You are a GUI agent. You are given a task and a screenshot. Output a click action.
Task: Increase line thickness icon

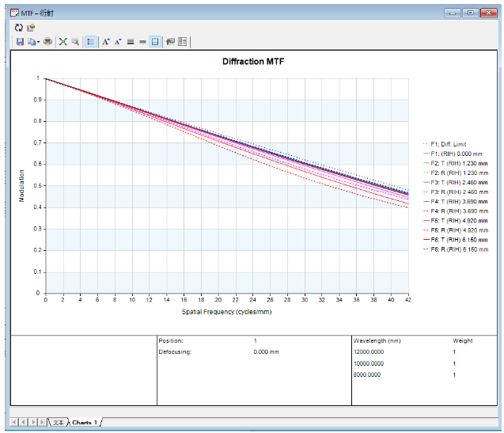[131, 41]
